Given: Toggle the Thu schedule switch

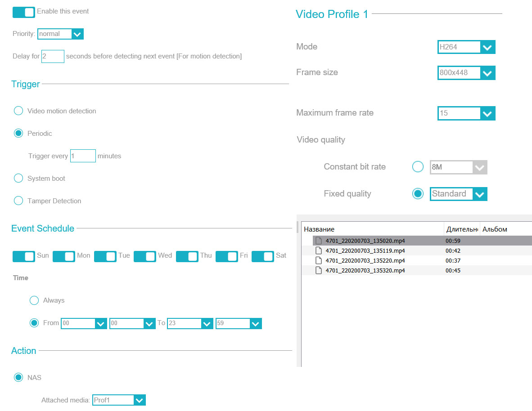Looking at the screenshot, I should point(187,256).
